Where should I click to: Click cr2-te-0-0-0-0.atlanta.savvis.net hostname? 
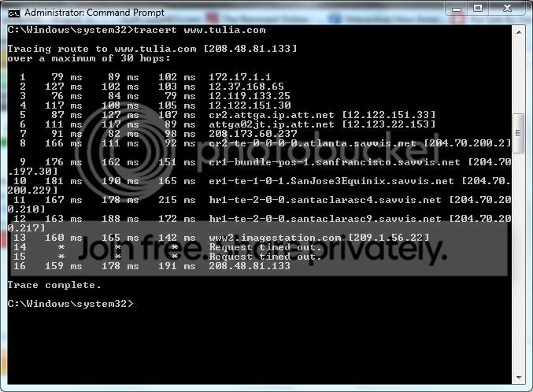tap(313, 143)
